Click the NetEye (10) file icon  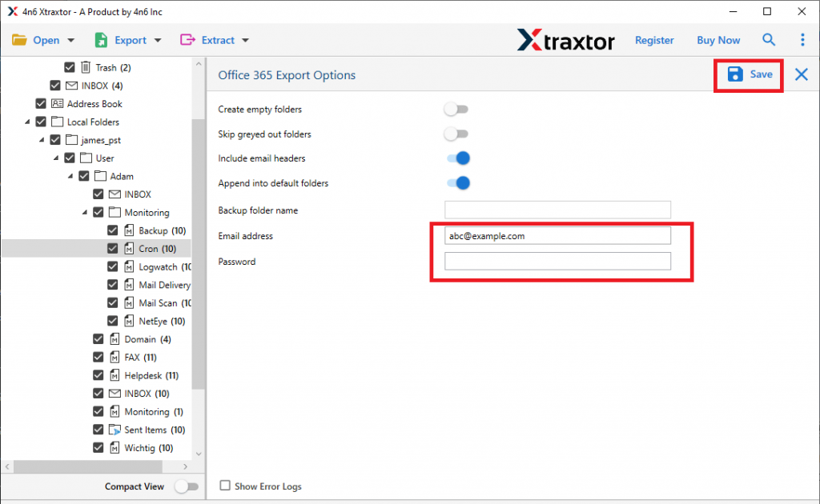pyautogui.click(x=129, y=321)
